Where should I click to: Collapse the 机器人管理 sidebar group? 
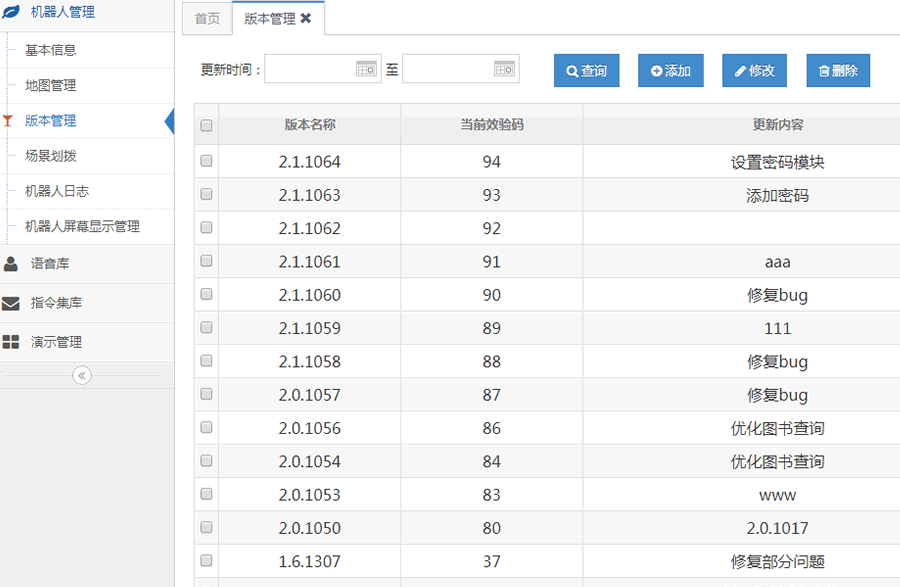pyautogui.click(x=62, y=12)
